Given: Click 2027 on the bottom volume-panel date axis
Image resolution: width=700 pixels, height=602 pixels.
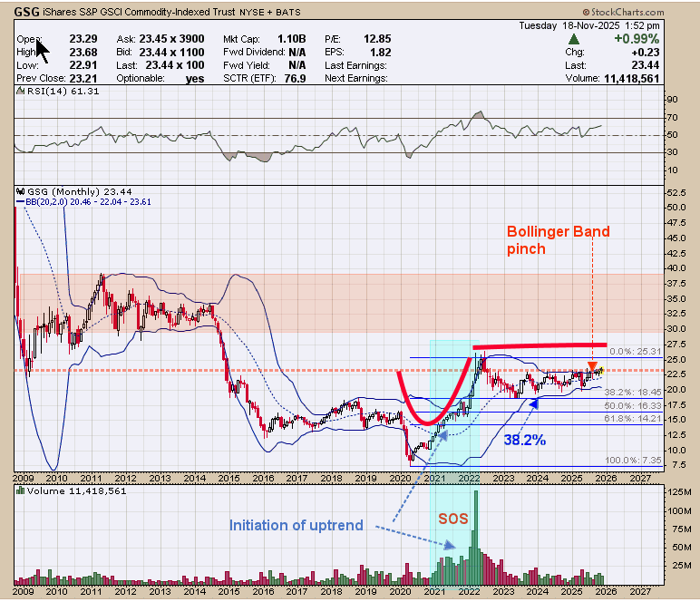Looking at the screenshot, I should click(x=640, y=591).
